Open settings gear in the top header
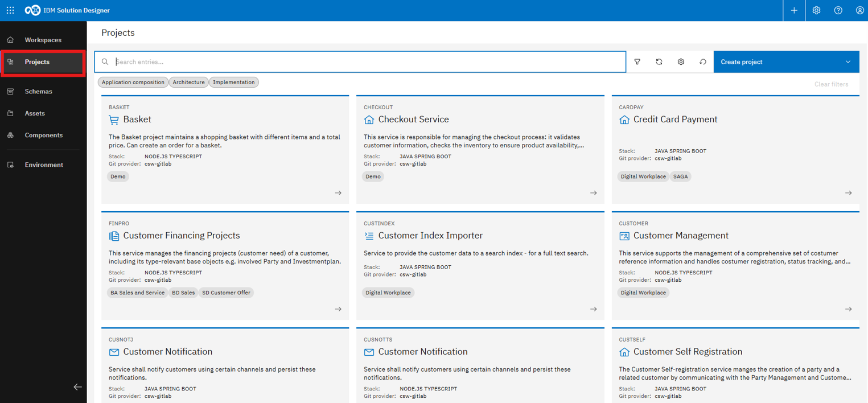This screenshot has width=868, height=403. [x=816, y=10]
